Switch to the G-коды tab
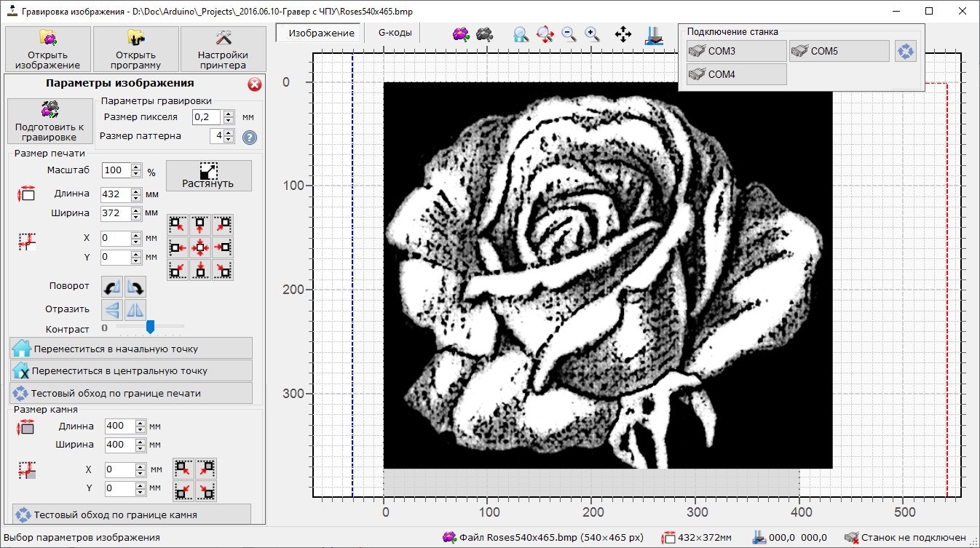 [x=395, y=33]
